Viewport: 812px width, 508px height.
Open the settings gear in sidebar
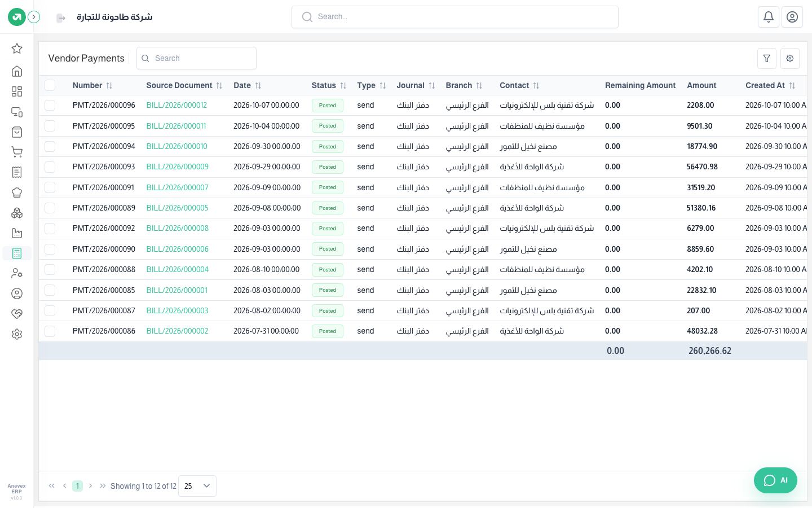click(x=17, y=334)
